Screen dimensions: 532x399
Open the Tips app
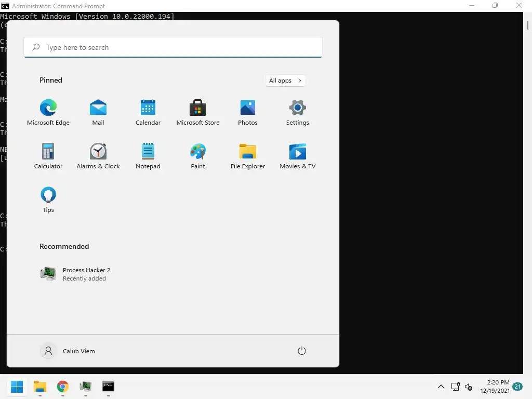[x=48, y=200]
